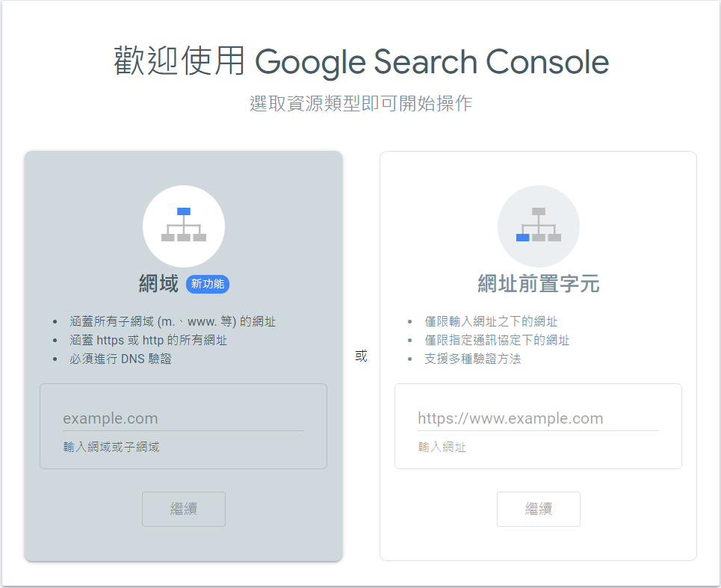Screen dimensions: 721x588
Task: Click the 涵蓋所有子網域 bullet point
Action: pyautogui.click(x=173, y=321)
